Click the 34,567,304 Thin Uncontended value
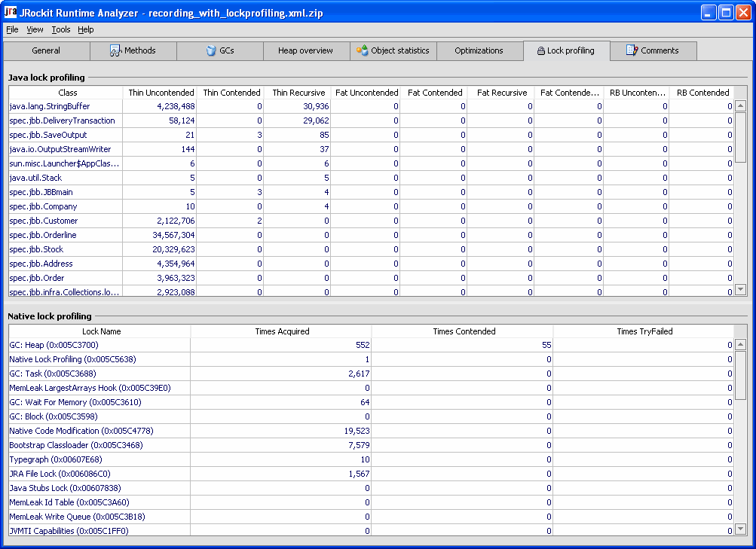This screenshot has height=549, width=756. point(173,235)
